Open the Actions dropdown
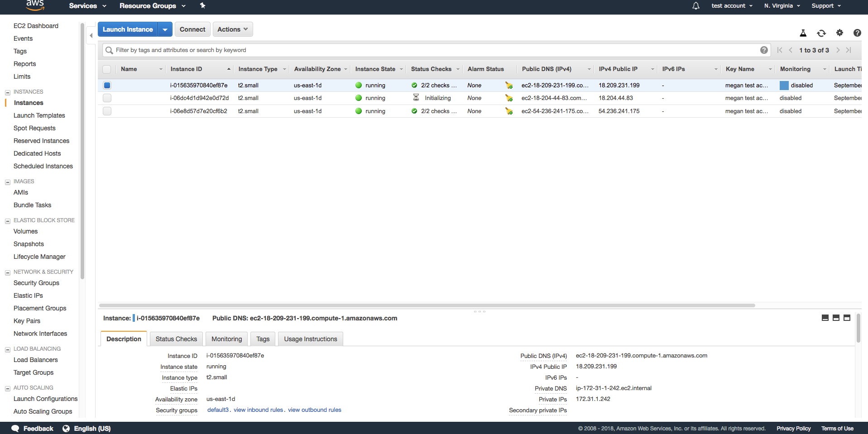868x434 pixels. pos(232,29)
